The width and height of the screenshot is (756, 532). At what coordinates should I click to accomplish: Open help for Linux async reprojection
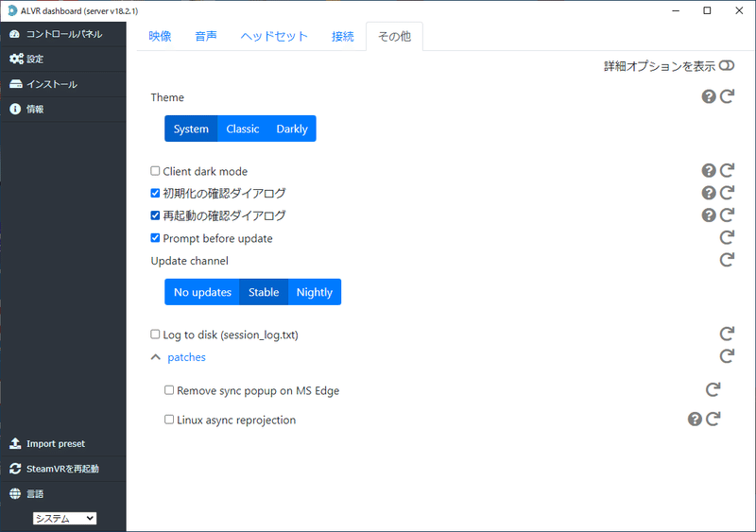(695, 420)
